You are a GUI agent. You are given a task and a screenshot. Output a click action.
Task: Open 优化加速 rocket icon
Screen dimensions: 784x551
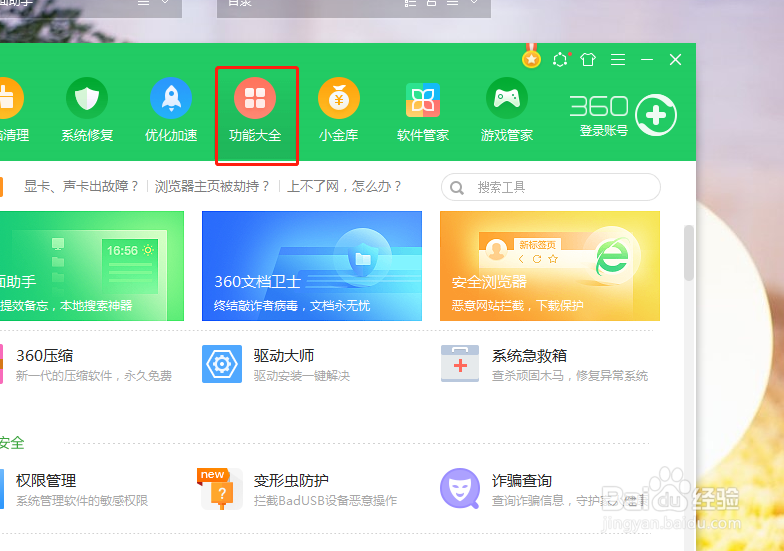pyautogui.click(x=171, y=98)
